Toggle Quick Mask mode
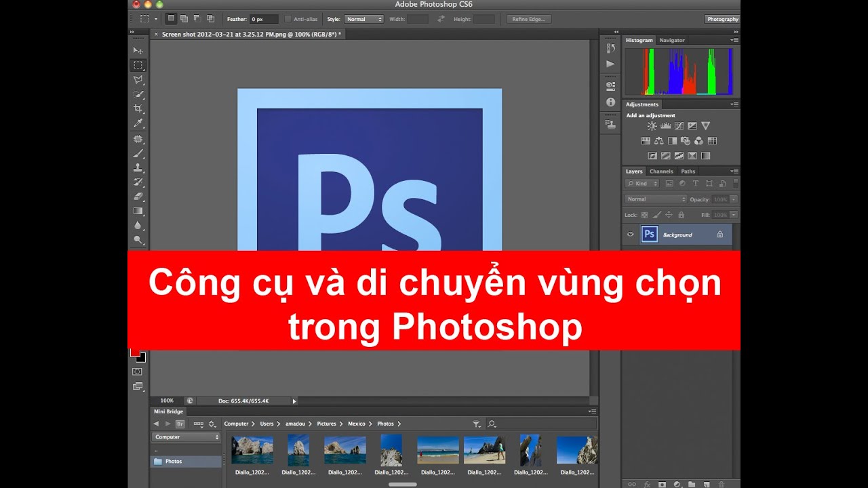868x488 pixels. click(138, 371)
